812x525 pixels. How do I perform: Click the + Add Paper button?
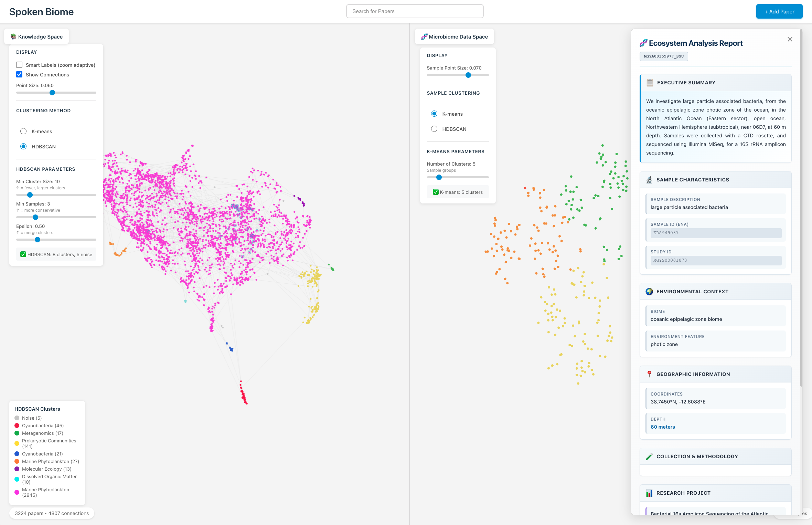point(779,11)
